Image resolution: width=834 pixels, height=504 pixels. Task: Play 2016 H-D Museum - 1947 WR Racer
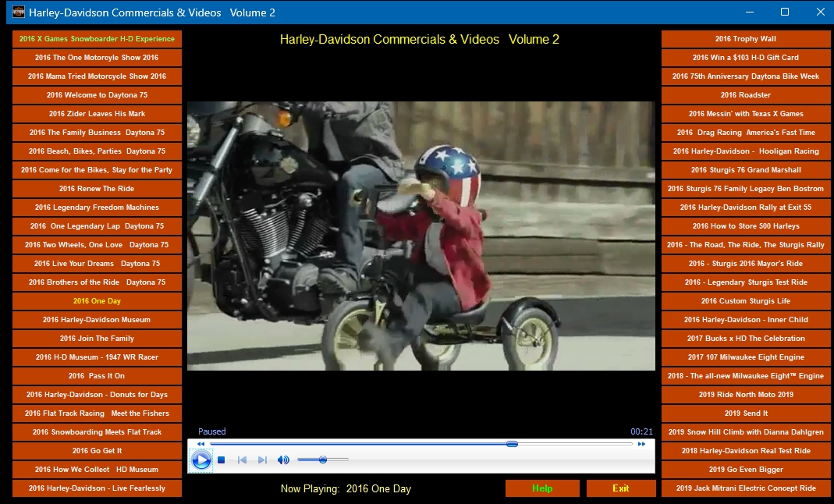click(97, 357)
